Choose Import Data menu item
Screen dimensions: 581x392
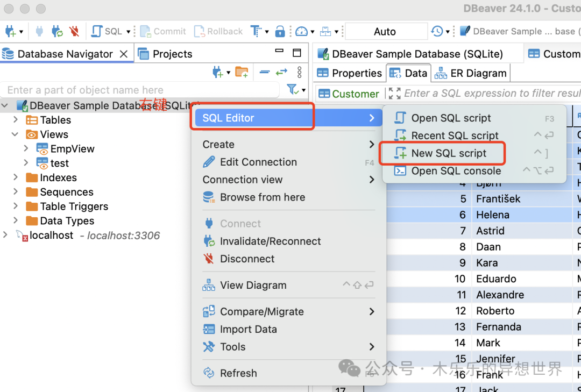[x=289, y=329]
